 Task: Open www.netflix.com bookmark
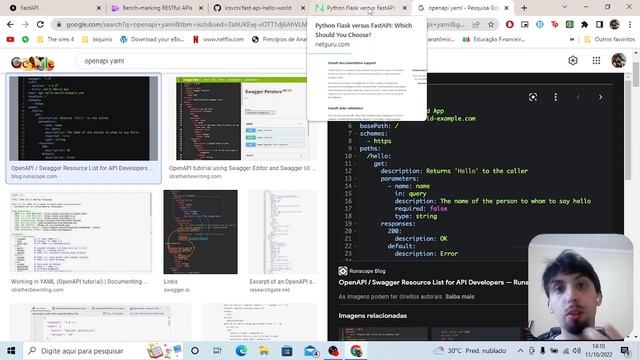[x=218, y=39]
